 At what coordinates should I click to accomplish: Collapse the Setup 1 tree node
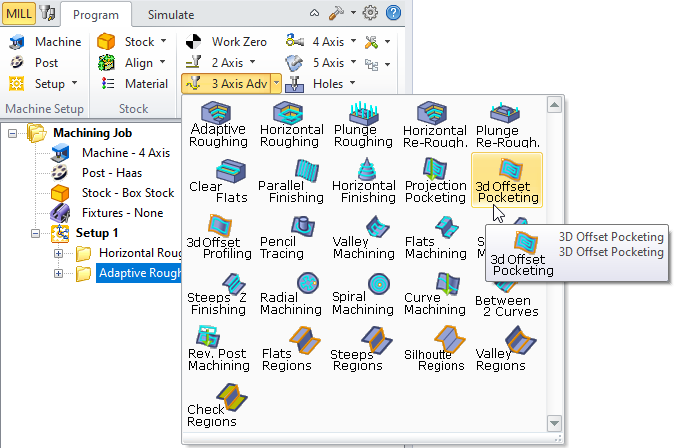(35, 233)
